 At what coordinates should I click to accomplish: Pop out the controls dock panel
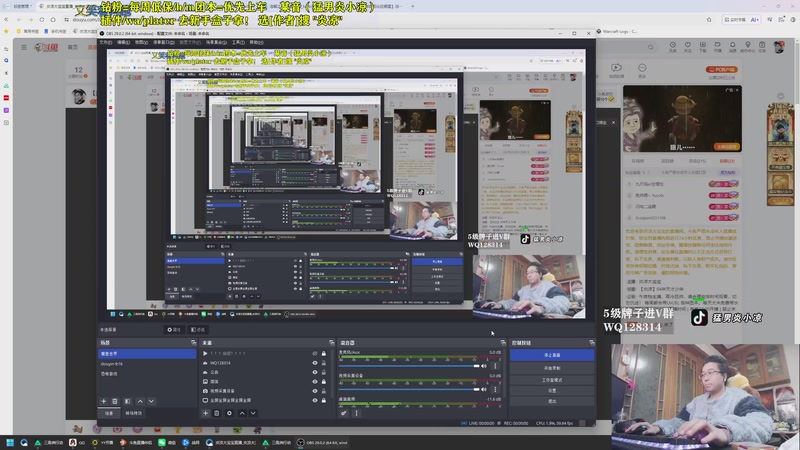(592, 342)
